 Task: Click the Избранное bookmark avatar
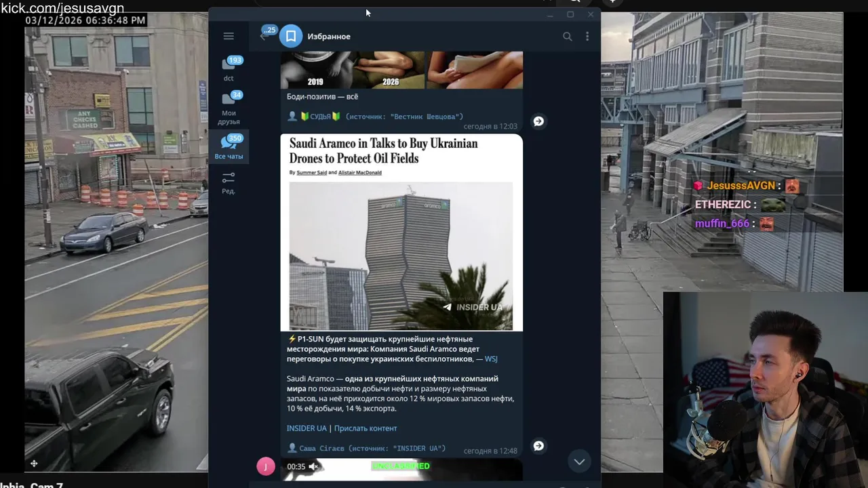click(291, 36)
